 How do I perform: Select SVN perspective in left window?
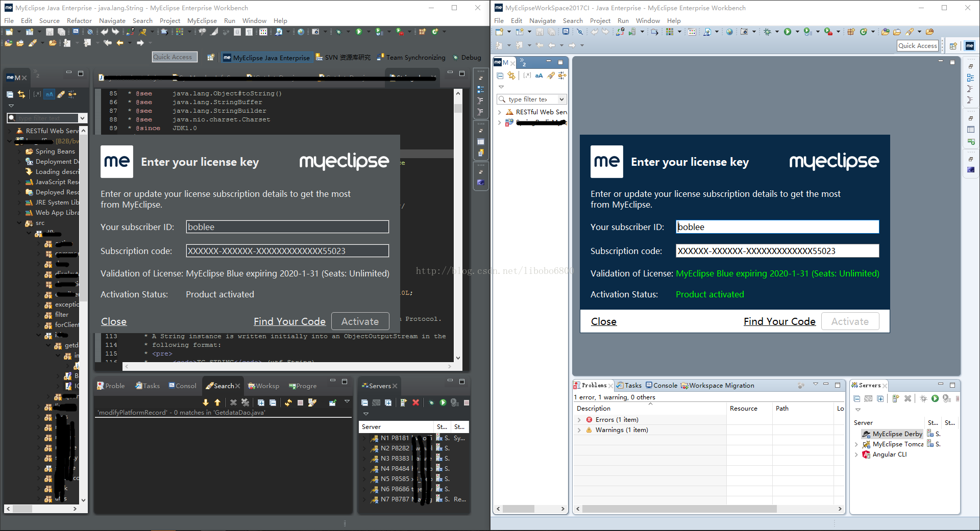pyautogui.click(x=343, y=58)
